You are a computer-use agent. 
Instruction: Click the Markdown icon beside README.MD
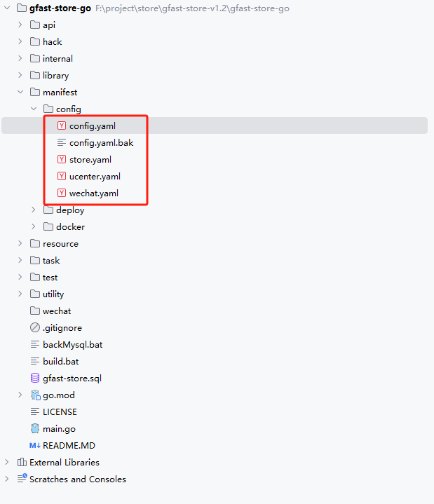click(35, 445)
